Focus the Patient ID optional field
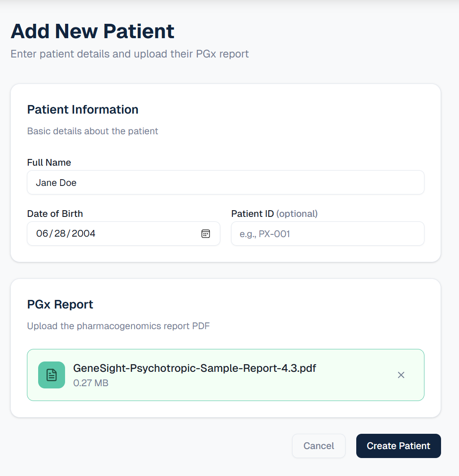 point(328,234)
